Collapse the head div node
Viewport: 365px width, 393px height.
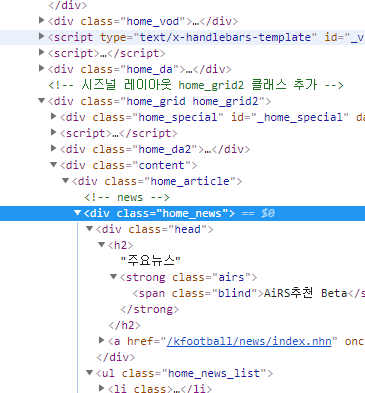(x=89, y=228)
